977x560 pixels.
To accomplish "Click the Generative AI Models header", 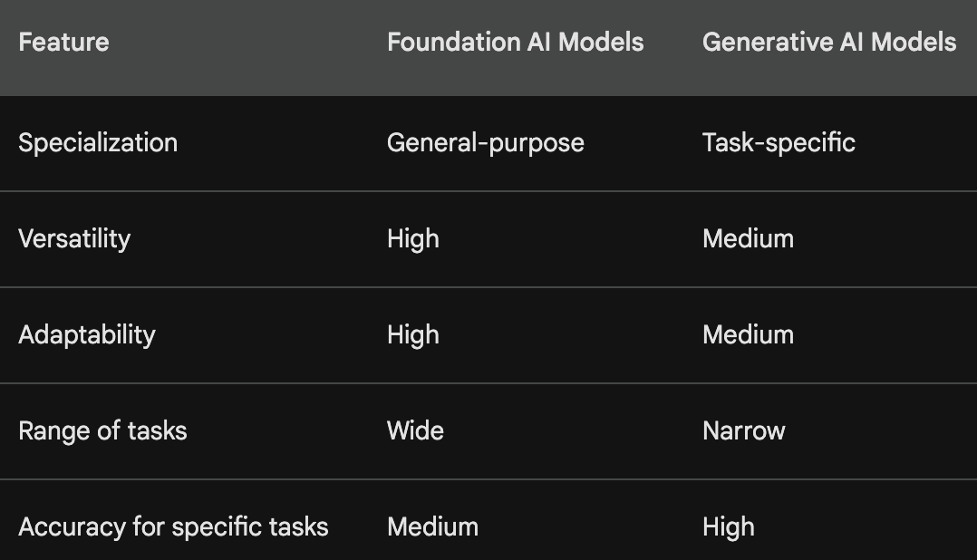I will coord(829,43).
